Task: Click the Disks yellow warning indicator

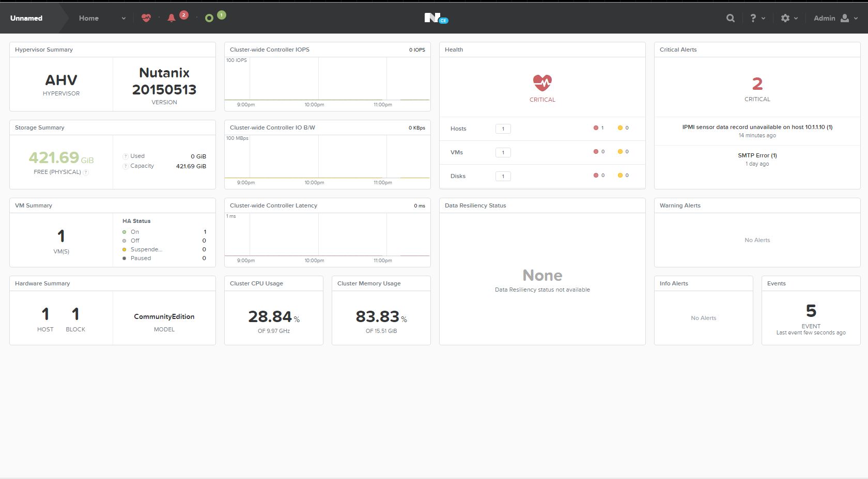Action: click(620, 175)
